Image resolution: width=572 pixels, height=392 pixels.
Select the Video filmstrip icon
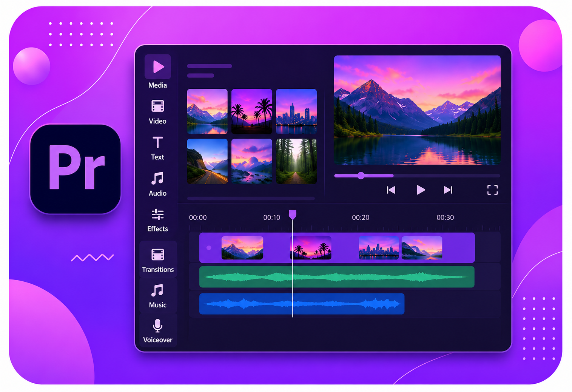[x=158, y=106]
